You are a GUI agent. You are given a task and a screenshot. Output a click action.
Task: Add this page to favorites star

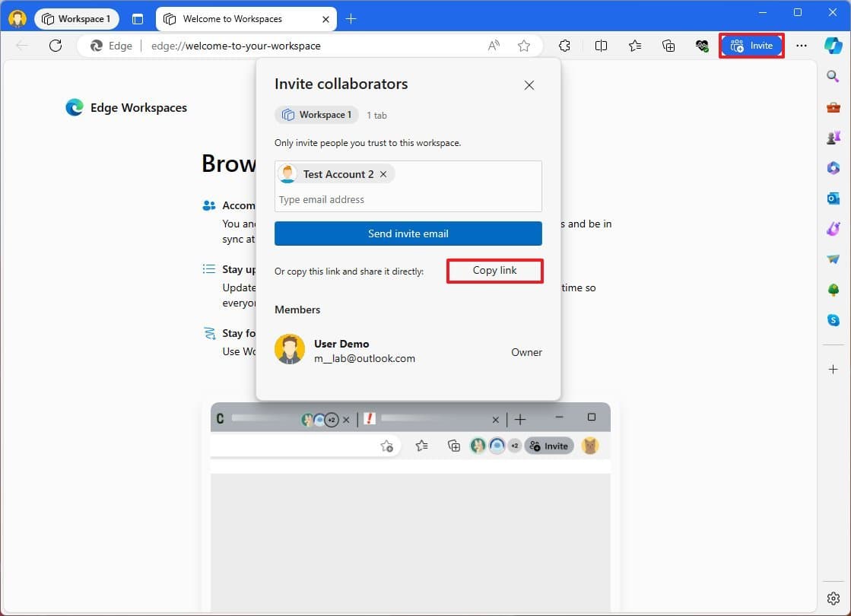(524, 46)
